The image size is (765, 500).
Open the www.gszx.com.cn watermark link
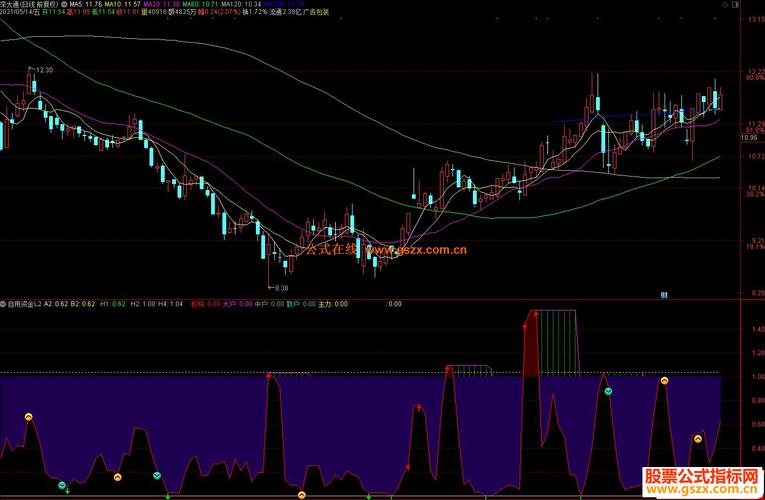pos(410,252)
